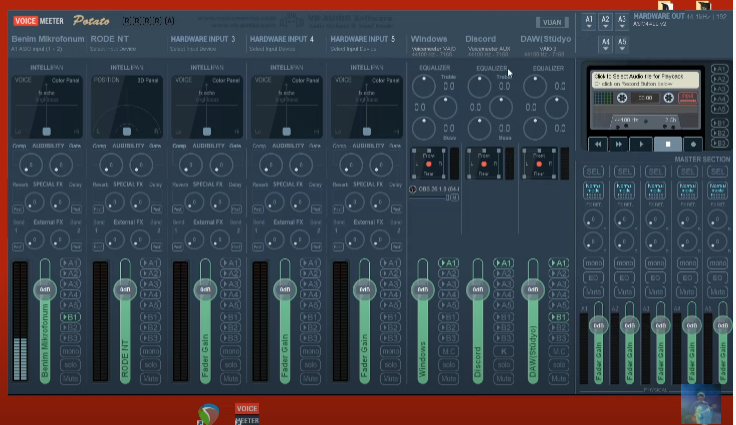Click the OBS application icon under Windows strip
Screen dimensions: 736x425
pos(413,189)
